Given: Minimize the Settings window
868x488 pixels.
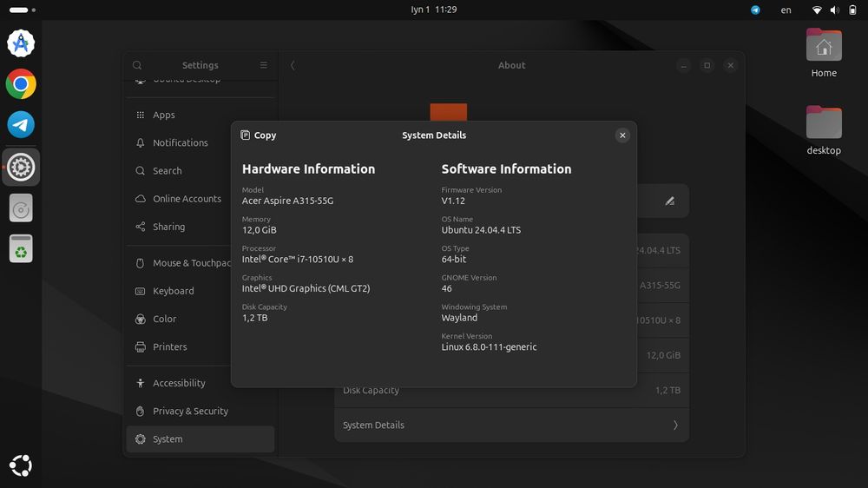Looking at the screenshot, I should [684, 65].
